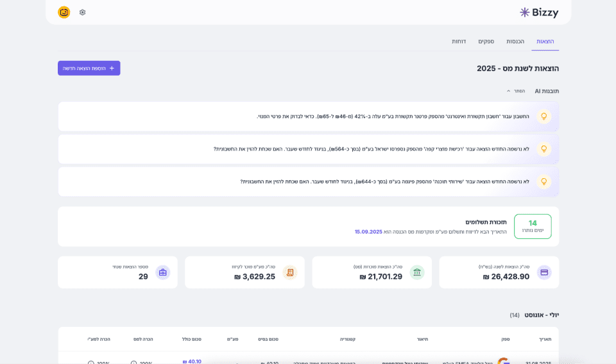Switch to the ספקים tab
The width and height of the screenshot is (616, 364).
(x=486, y=42)
